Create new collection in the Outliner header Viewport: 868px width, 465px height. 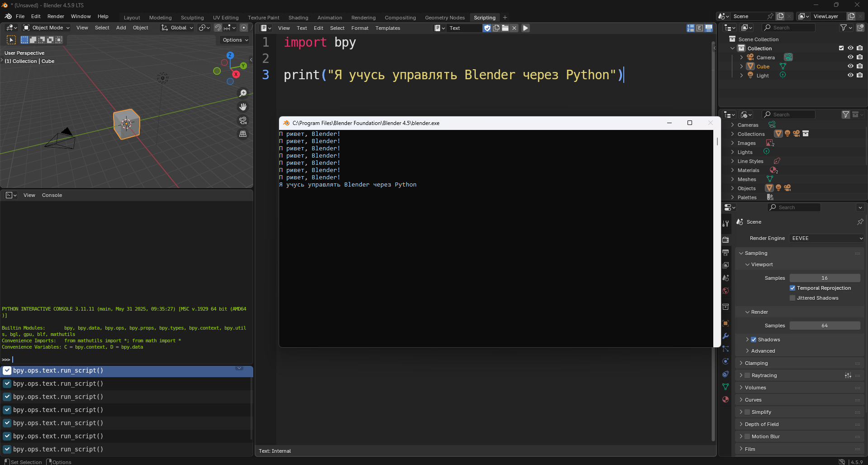(860, 28)
